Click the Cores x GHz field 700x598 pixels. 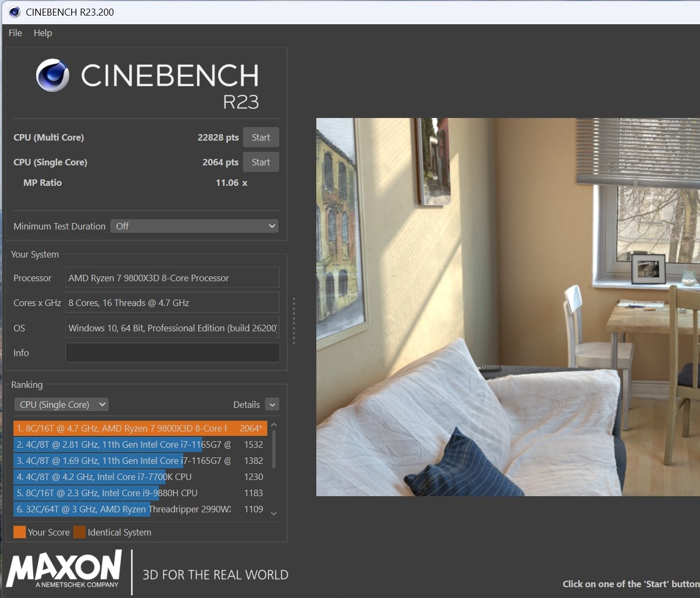click(x=172, y=303)
